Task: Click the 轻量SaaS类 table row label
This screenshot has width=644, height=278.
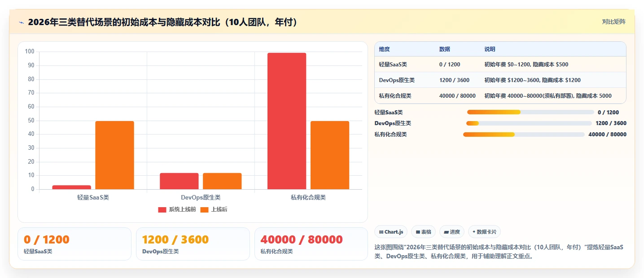Action: point(393,65)
